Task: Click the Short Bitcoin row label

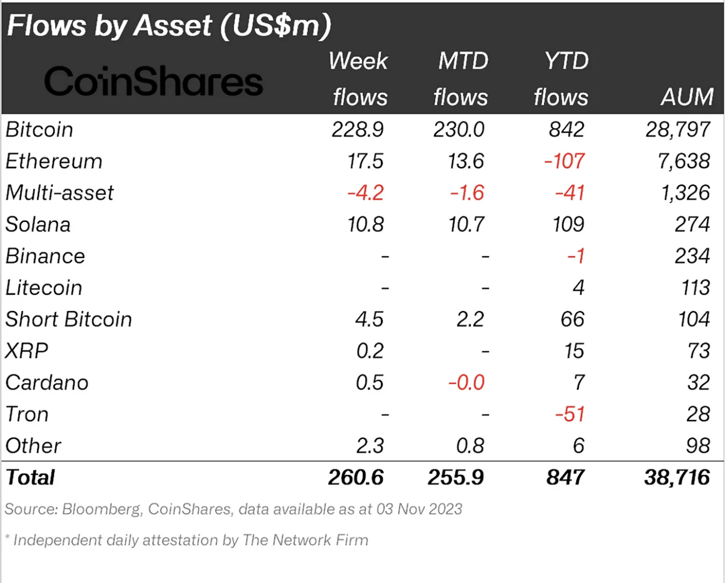Action: pos(69,319)
